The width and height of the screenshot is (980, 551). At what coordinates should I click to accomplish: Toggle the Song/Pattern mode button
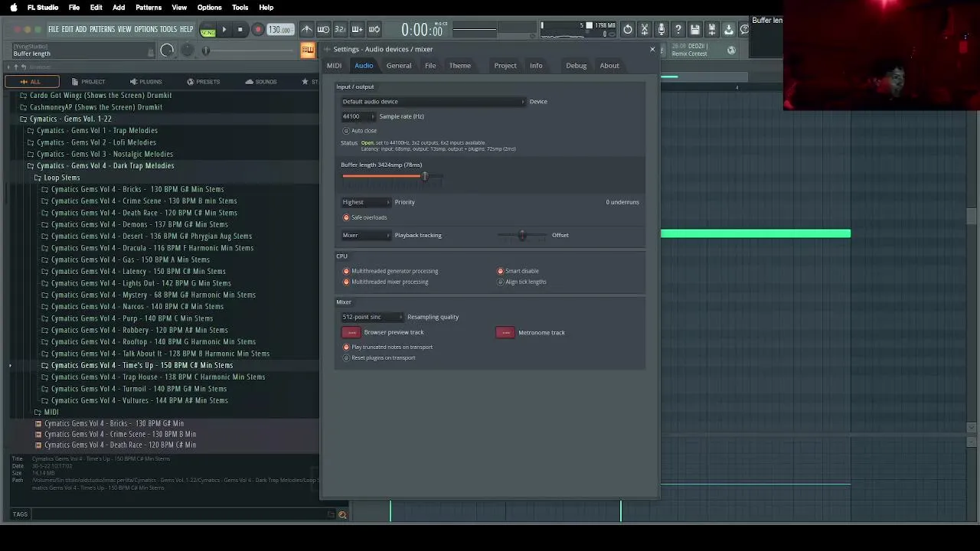click(x=207, y=31)
